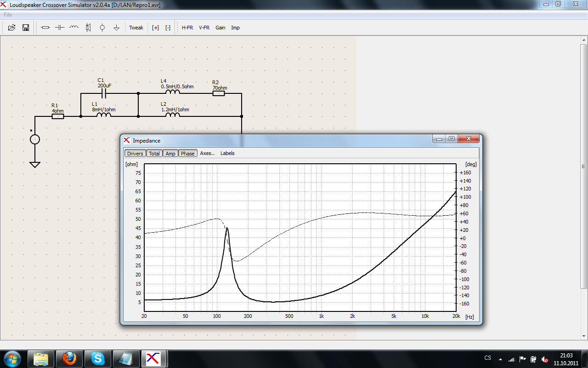This screenshot has width=588, height=368.
Task: Open Windows Explorer from taskbar
Action: coord(41,358)
